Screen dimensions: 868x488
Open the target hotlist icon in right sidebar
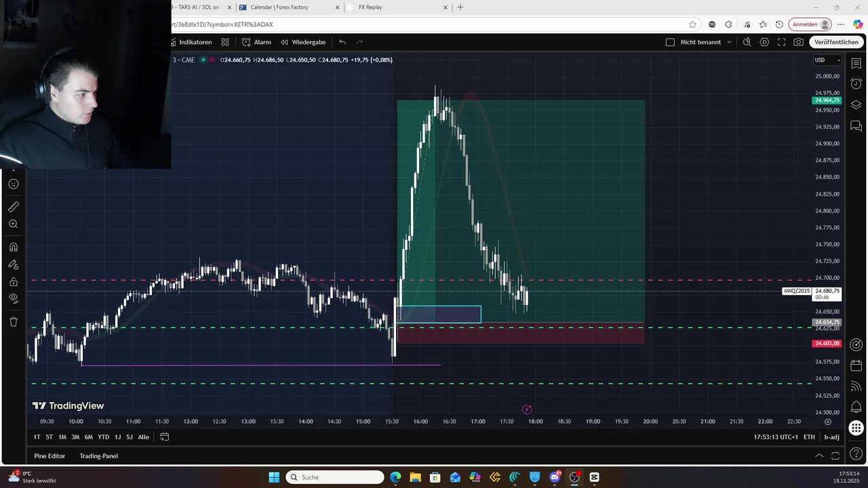click(x=856, y=344)
